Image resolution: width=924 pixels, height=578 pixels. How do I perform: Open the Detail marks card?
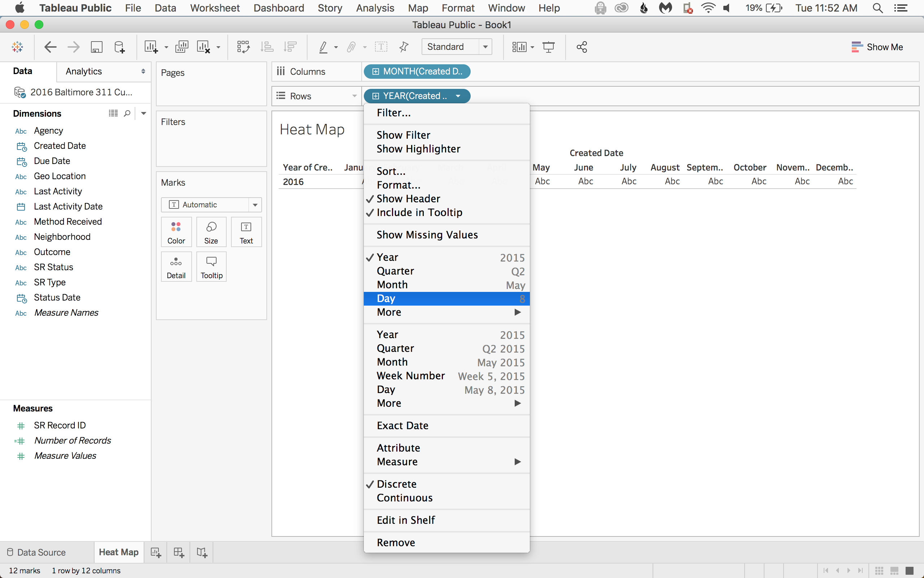point(176,267)
